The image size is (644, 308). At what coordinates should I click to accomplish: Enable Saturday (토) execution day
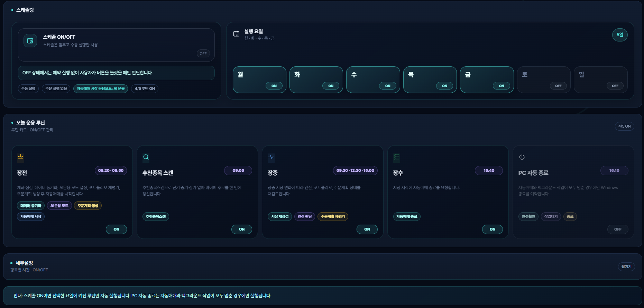tap(558, 86)
